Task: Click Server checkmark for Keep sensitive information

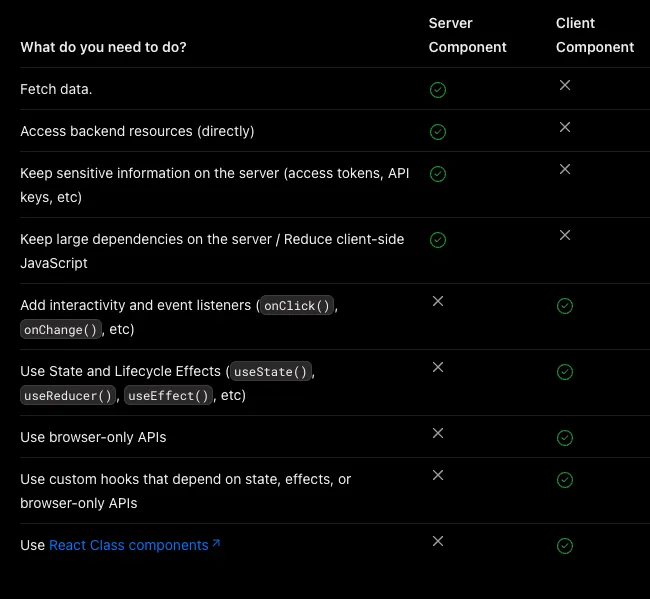Action: (x=437, y=174)
